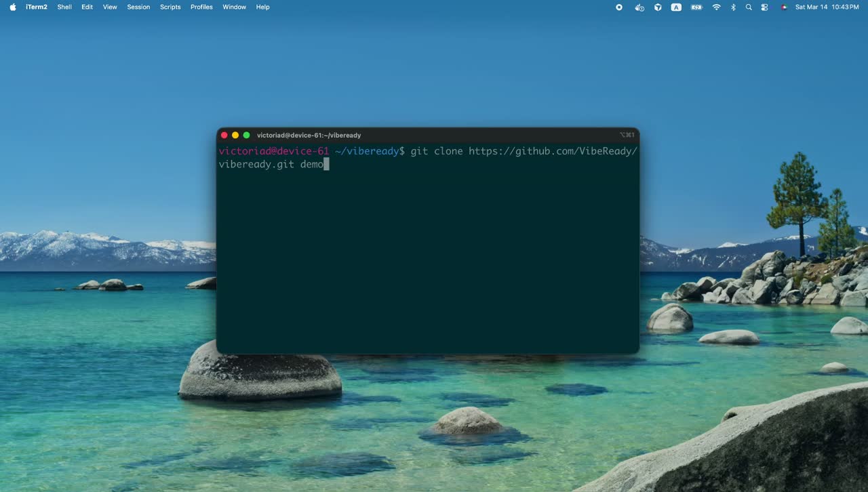868x492 pixels.
Task: Open the Edit menu
Action: [x=87, y=7]
